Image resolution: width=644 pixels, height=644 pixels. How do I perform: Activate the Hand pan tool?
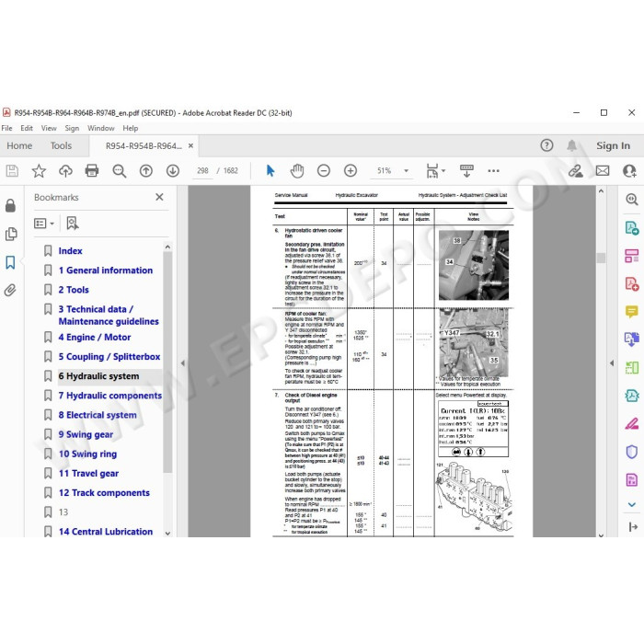pyautogui.click(x=296, y=170)
